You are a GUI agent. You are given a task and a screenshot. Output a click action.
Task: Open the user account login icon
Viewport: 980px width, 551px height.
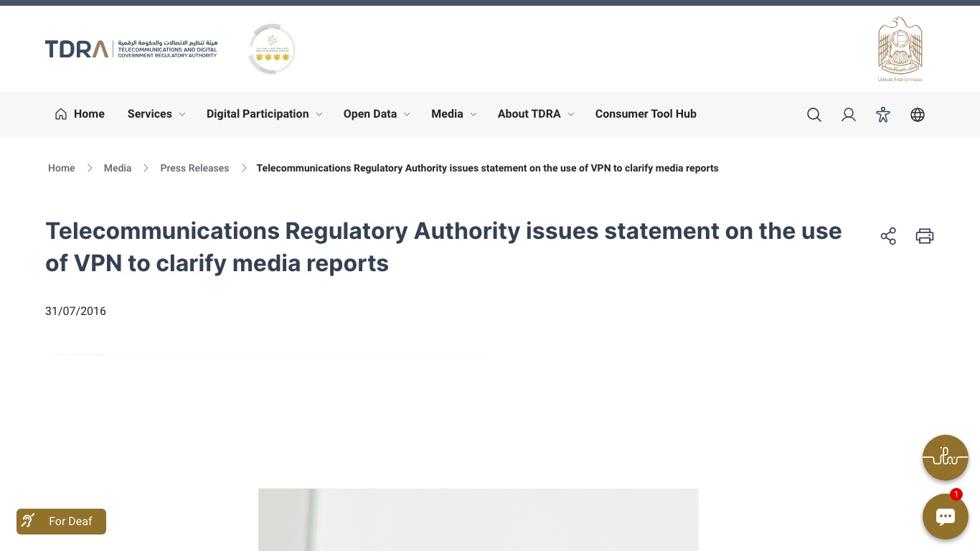point(849,115)
